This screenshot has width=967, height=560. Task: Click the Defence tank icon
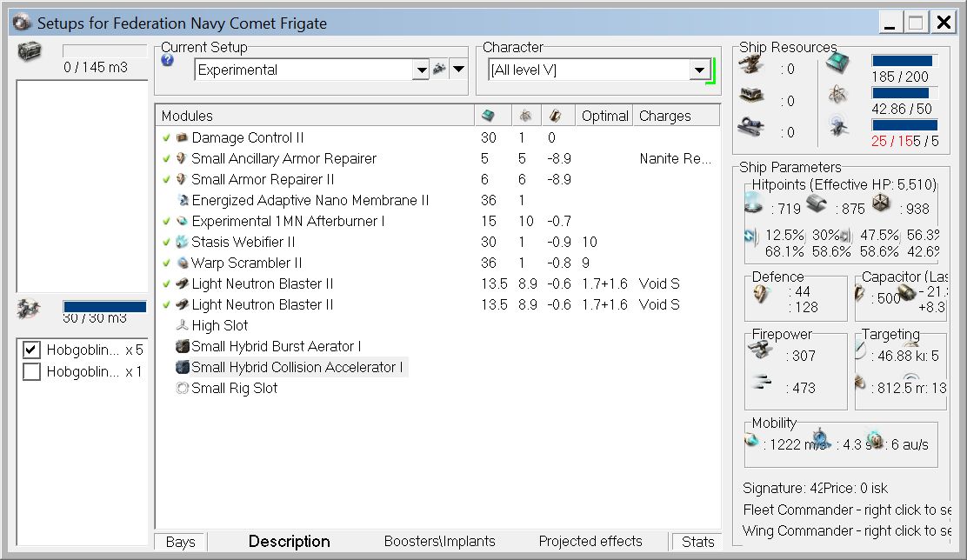761,295
